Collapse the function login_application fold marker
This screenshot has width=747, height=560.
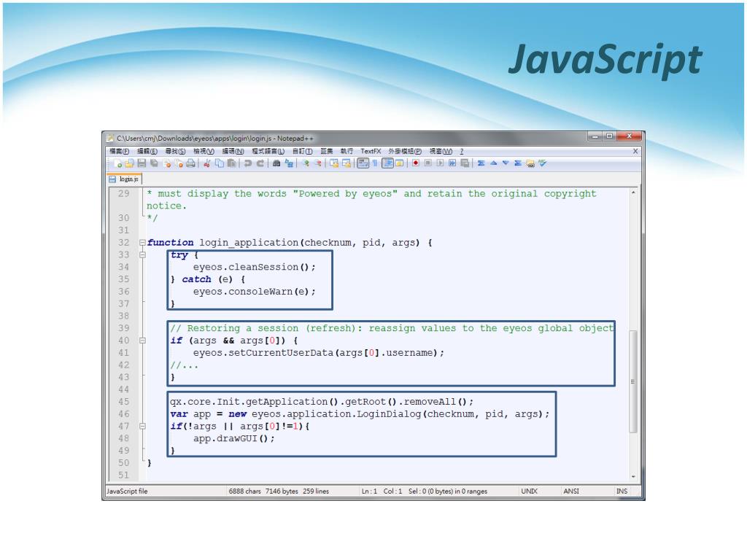(x=142, y=242)
